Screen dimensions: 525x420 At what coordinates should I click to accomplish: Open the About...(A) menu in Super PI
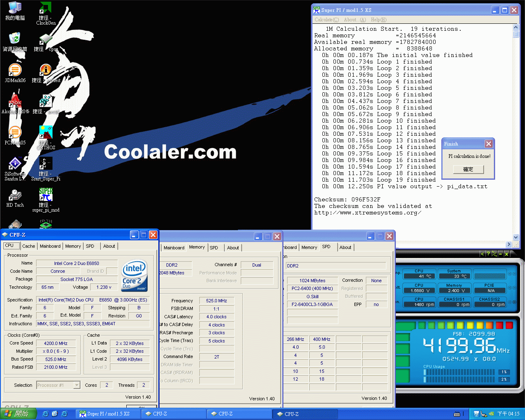tap(355, 20)
